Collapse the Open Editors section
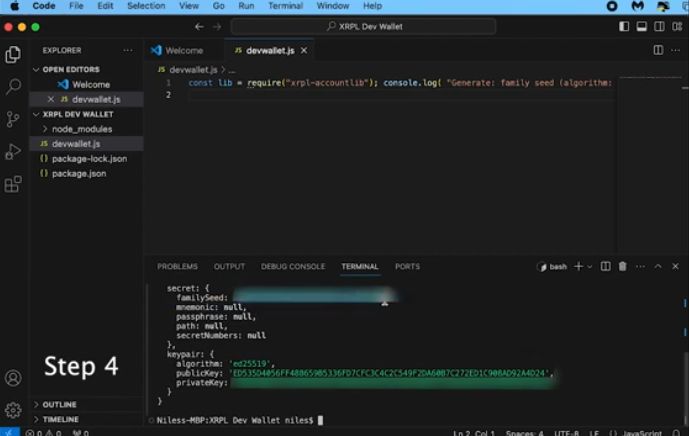This screenshot has height=436, width=689. coord(71,69)
